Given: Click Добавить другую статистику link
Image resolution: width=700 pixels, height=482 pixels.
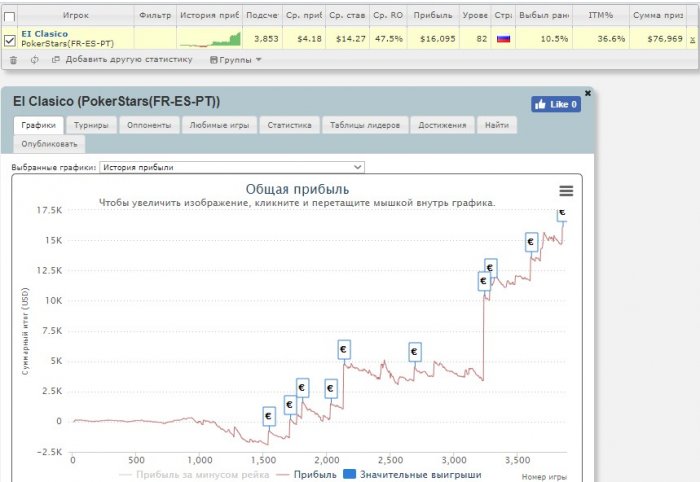Looking at the screenshot, I should click(x=129, y=59).
